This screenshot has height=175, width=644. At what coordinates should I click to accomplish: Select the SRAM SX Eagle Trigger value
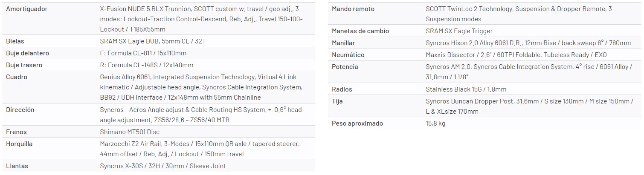point(459,31)
